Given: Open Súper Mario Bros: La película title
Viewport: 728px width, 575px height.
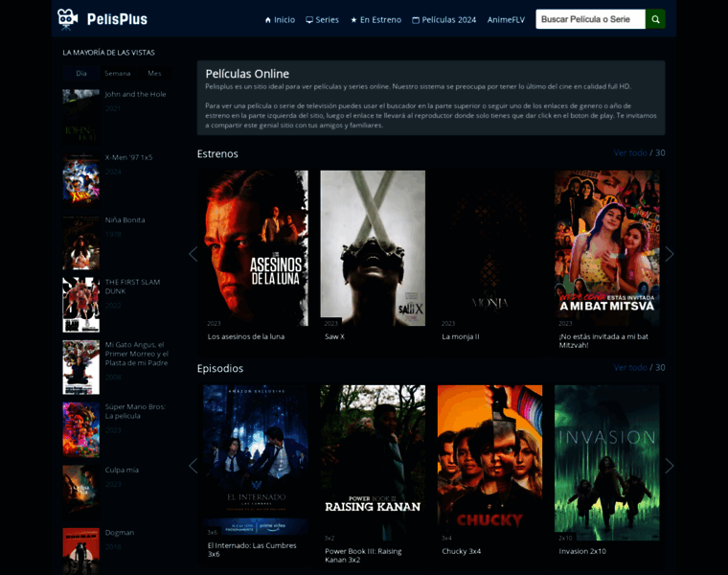Looking at the screenshot, I should pos(135,411).
